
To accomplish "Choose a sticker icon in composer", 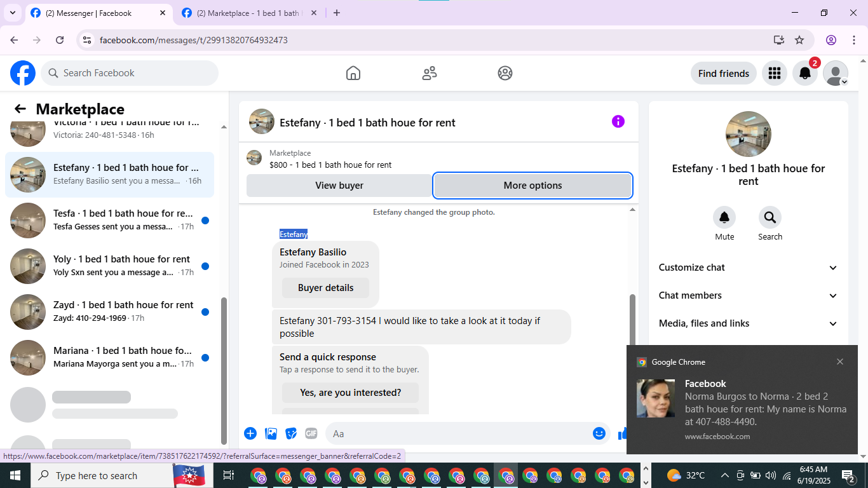I will (291, 433).
